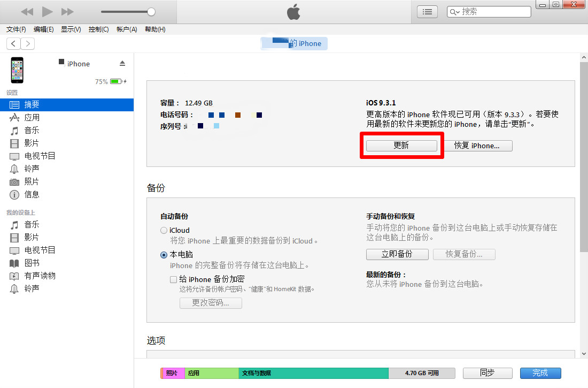This screenshot has height=388, width=588.
Task: Open 电视节目 TV shows under settings section
Action: (67, 156)
